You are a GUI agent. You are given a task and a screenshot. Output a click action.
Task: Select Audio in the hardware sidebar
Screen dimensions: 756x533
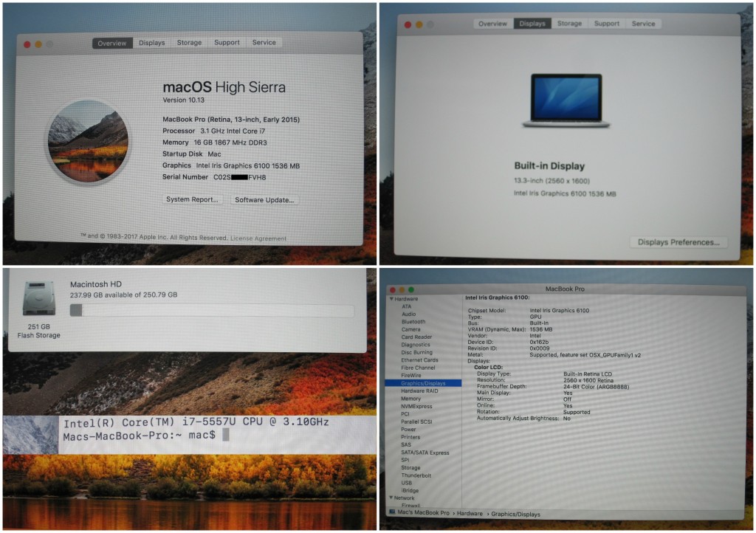tap(408, 314)
